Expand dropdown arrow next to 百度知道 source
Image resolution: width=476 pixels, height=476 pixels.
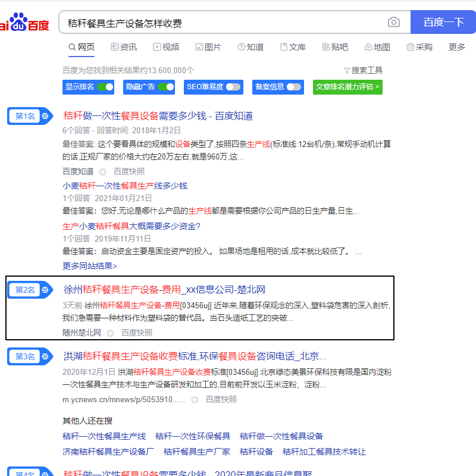(103, 172)
